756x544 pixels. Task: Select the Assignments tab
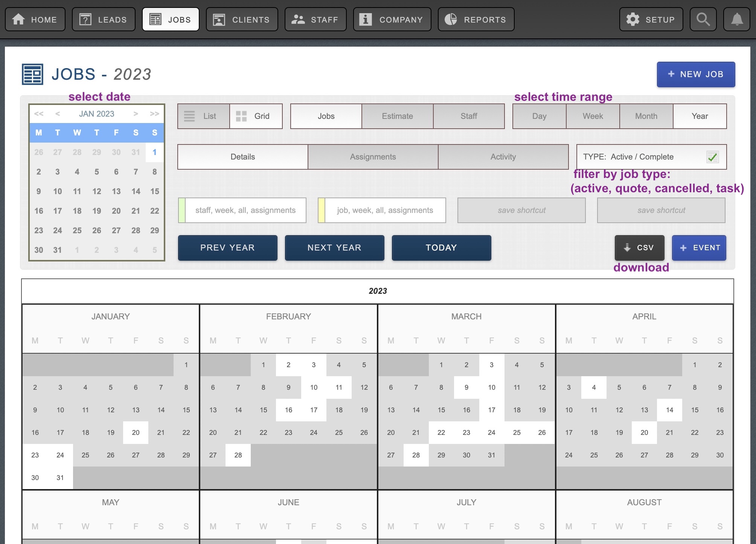[373, 157]
